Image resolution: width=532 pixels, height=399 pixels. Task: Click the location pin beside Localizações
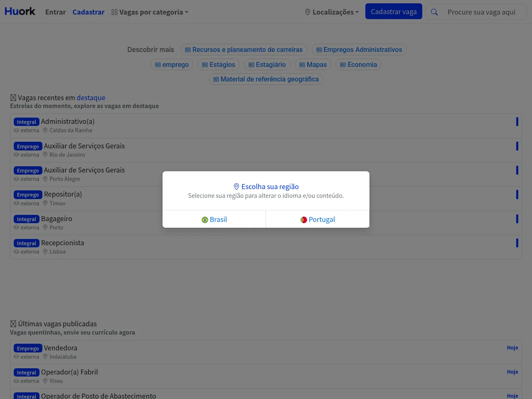tap(308, 12)
